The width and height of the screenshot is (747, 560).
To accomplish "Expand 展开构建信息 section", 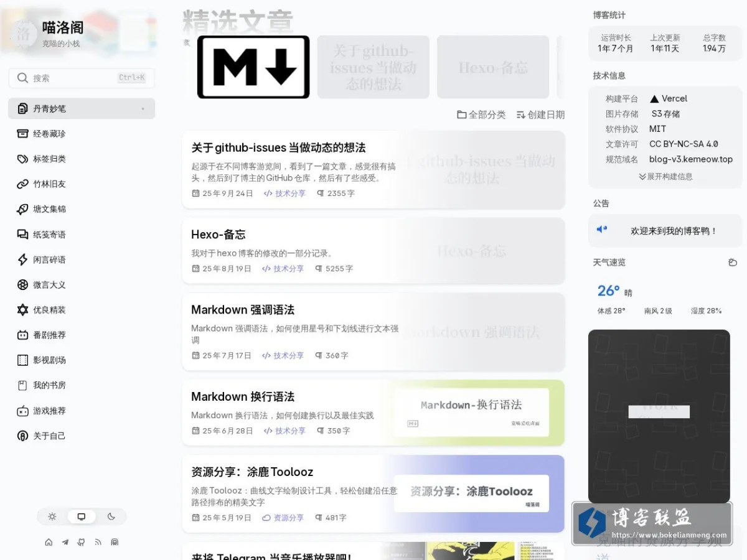I will click(x=665, y=177).
